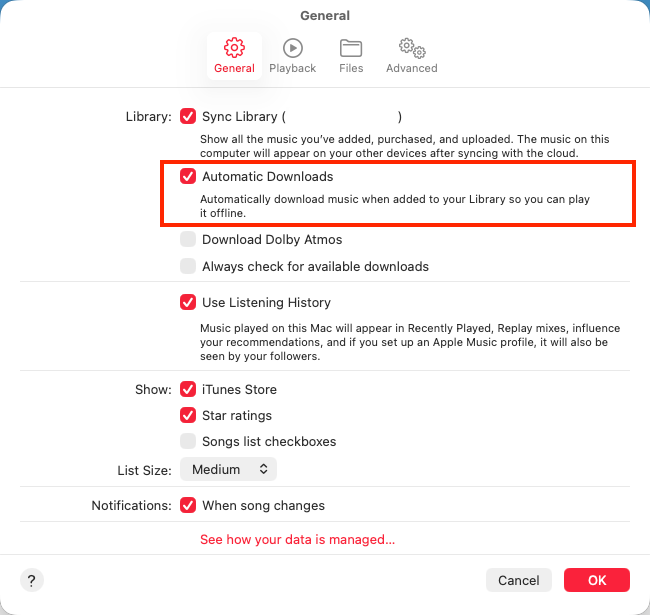
Task: Disable Automatic Downloads checkbox
Action: point(188,177)
